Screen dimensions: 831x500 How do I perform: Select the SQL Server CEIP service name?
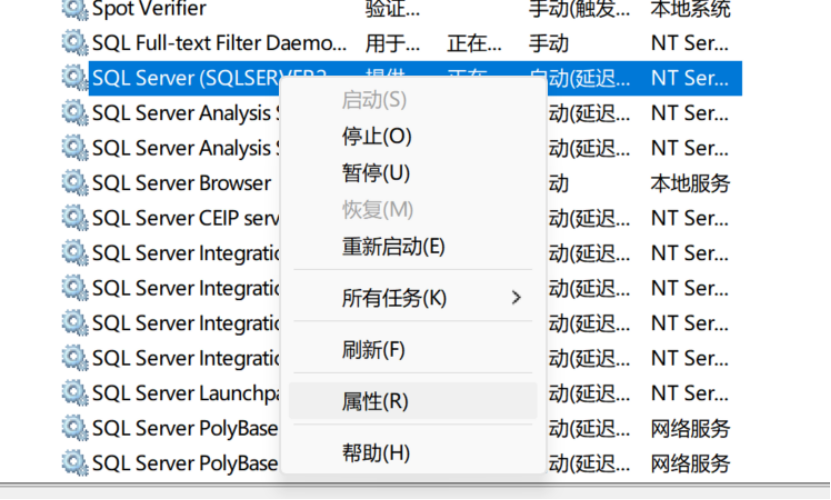[185, 218]
